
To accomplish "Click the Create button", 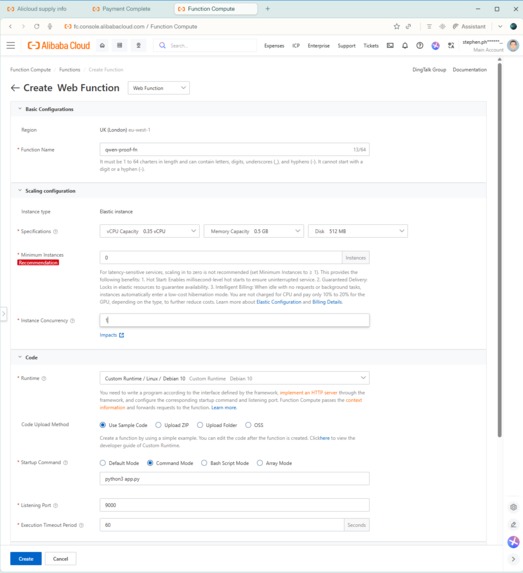I will [26, 559].
